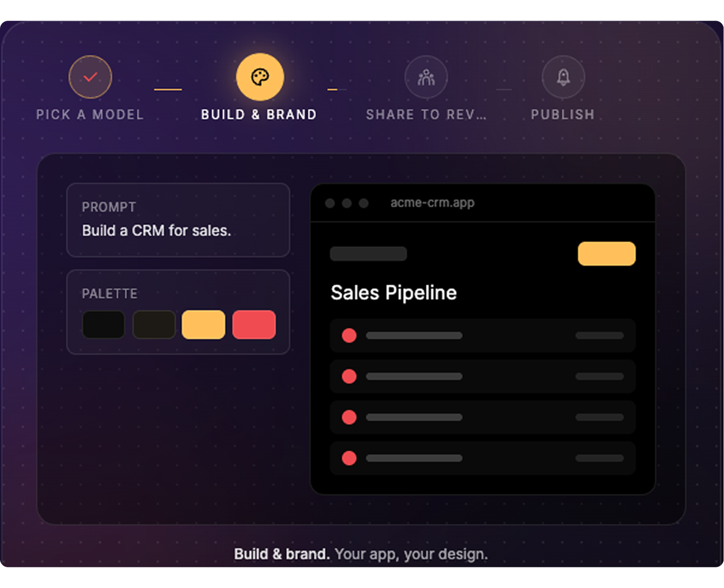
Task: Select the palette Build & Brand icon
Action: tap(260, 77)
